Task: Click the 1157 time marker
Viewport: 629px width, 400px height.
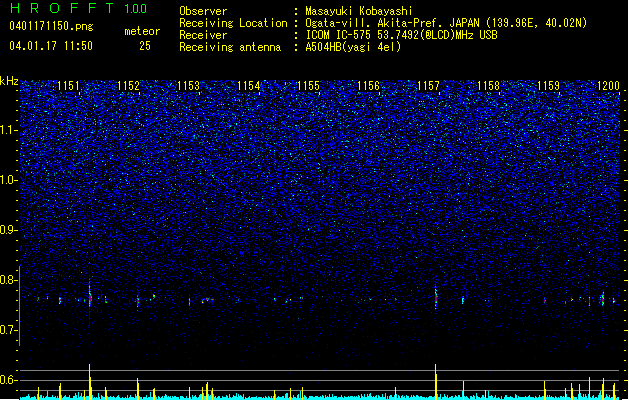Action: pyautogui.click(x=428, y=86)
